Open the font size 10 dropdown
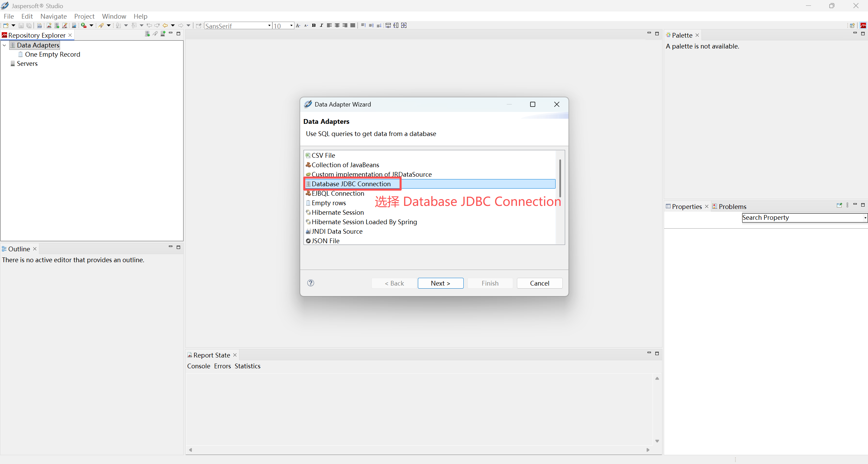Screen dimensions: 868x464 [x=291, y=26]
